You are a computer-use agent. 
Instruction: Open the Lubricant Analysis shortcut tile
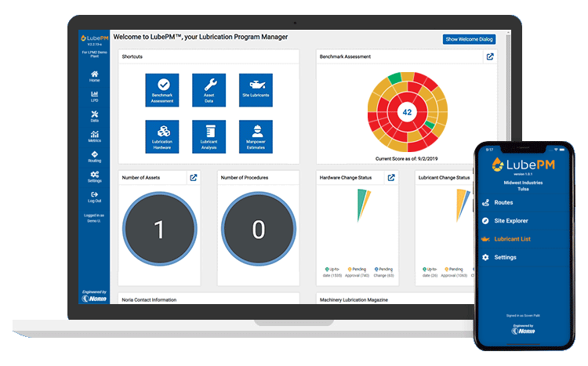pyautogui.click(x=209, y=136)
